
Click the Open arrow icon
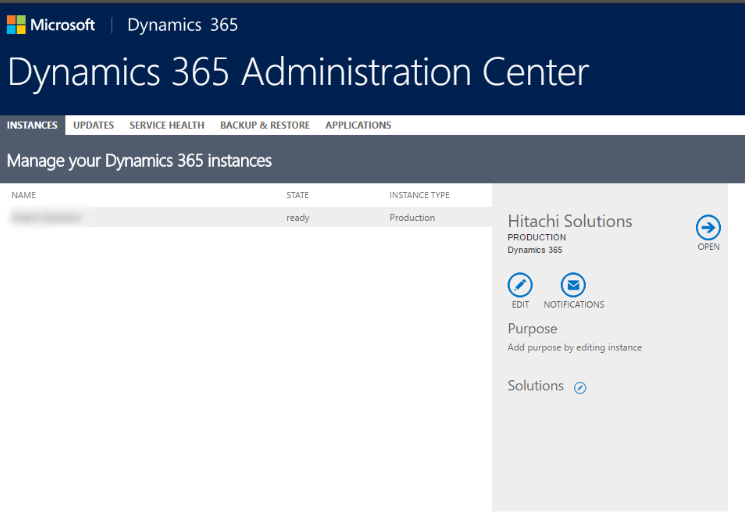point(708,227)
